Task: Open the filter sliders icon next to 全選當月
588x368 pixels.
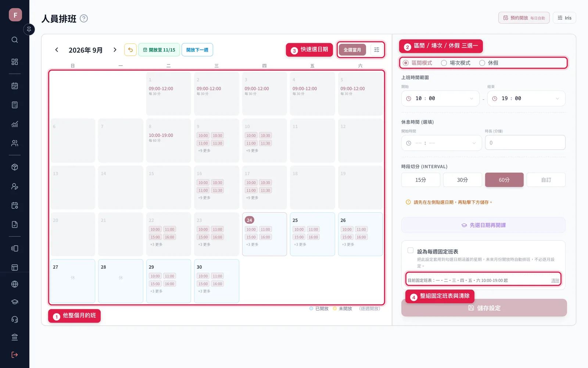Action: point(377,50)
